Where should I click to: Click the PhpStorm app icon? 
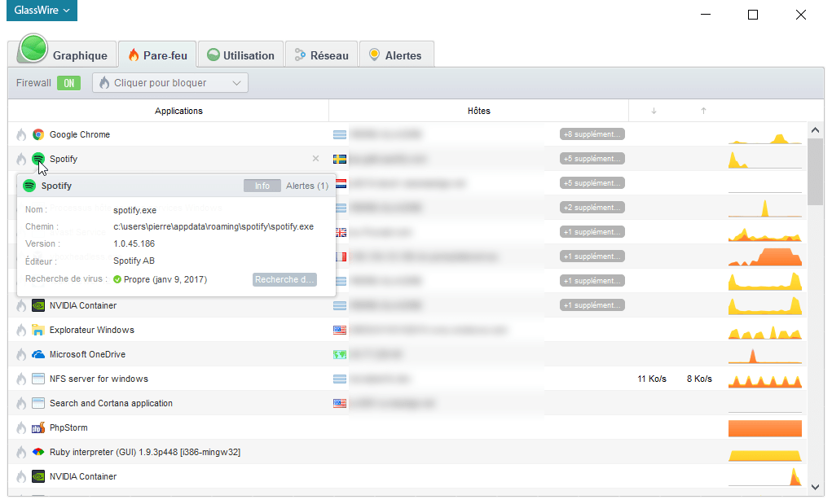[37, 427]
